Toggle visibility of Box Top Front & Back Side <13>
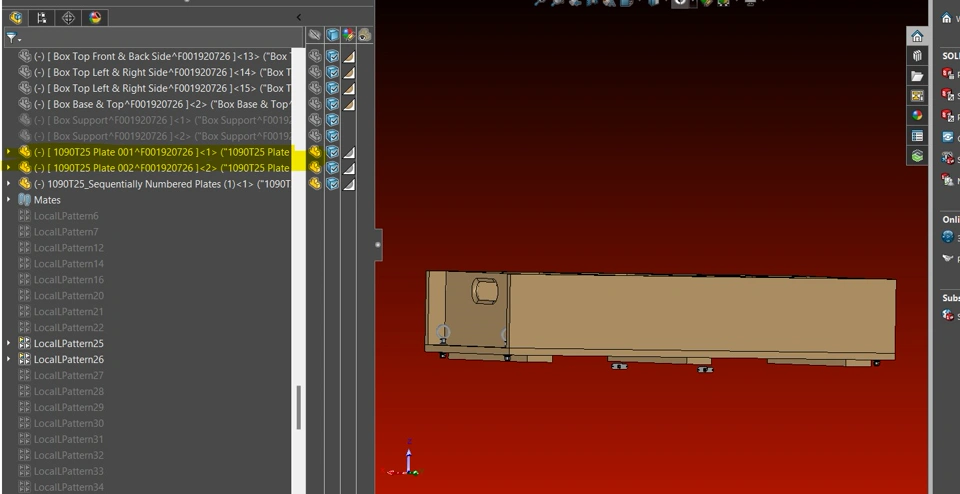 315,56
